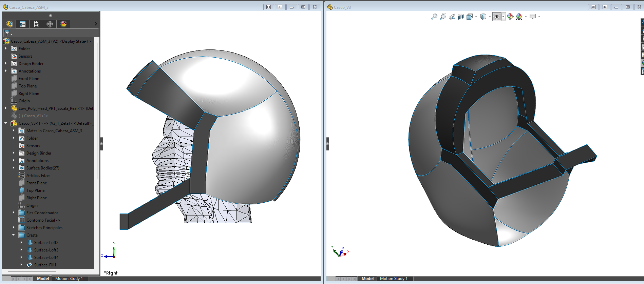644x284 pixels.
Task: Collapse the Cresta folder in the tree
Action: (14, 235)
